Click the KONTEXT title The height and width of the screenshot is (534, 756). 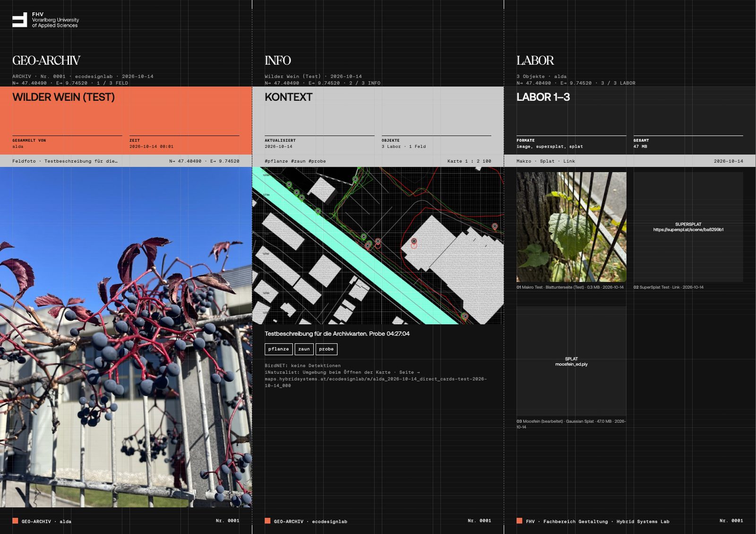288,97
